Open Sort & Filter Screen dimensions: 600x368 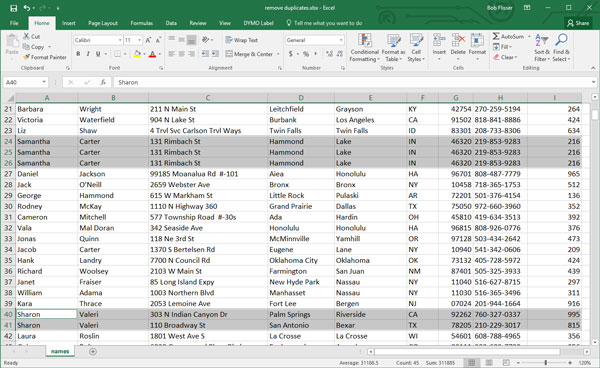[x=542, y=47]
